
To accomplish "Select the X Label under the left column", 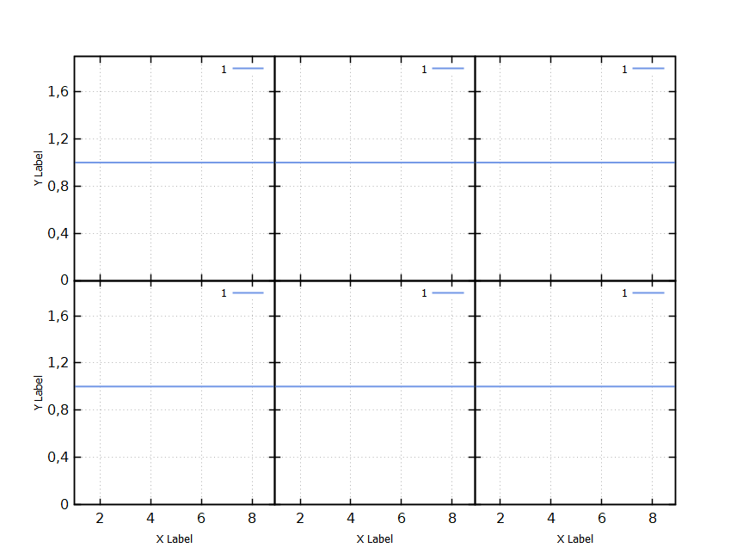I will 175,539.
